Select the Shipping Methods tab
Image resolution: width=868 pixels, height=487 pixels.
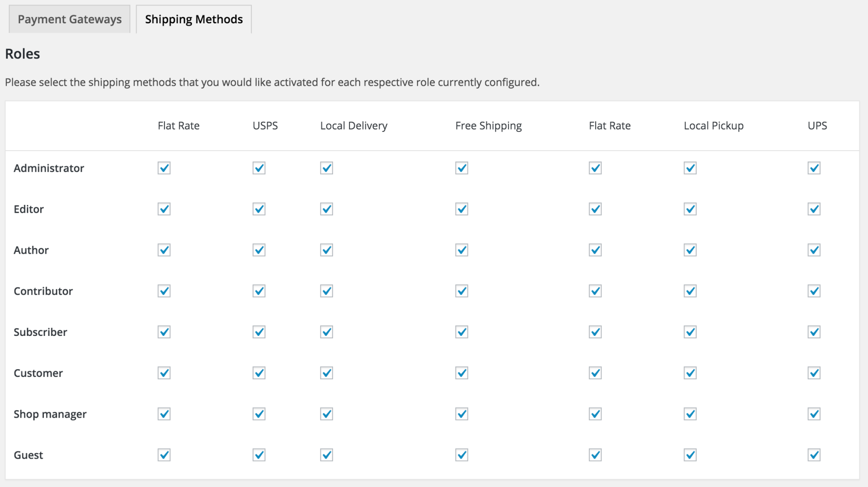click(x=193, y=19)
